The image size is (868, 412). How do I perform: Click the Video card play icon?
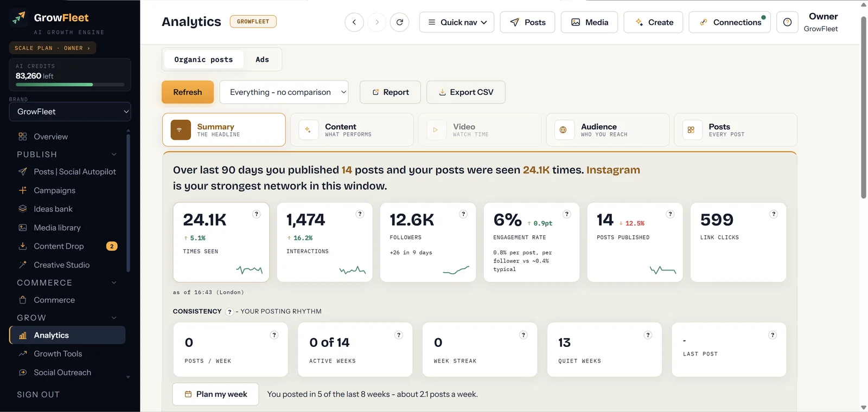click(x=436, y=130)
